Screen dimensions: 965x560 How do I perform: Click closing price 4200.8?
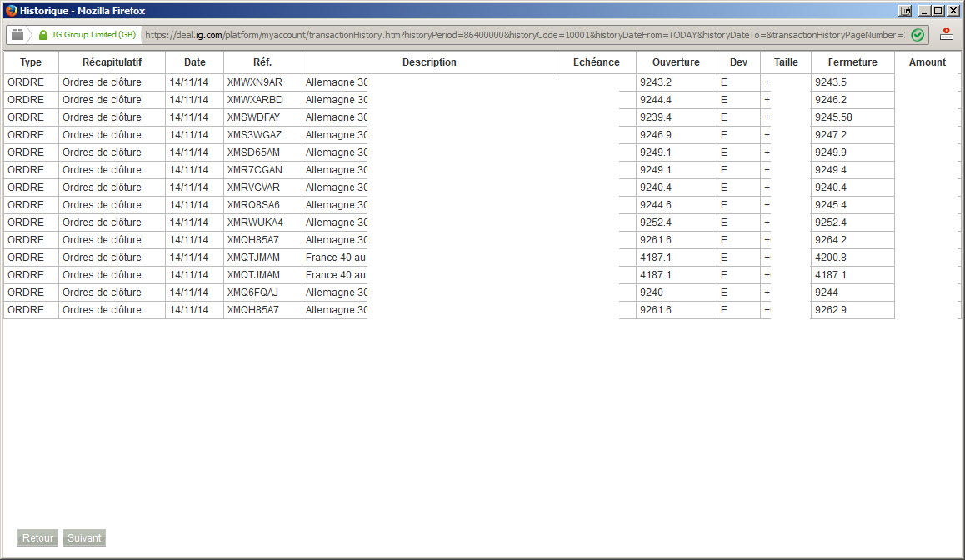(831, 257)
